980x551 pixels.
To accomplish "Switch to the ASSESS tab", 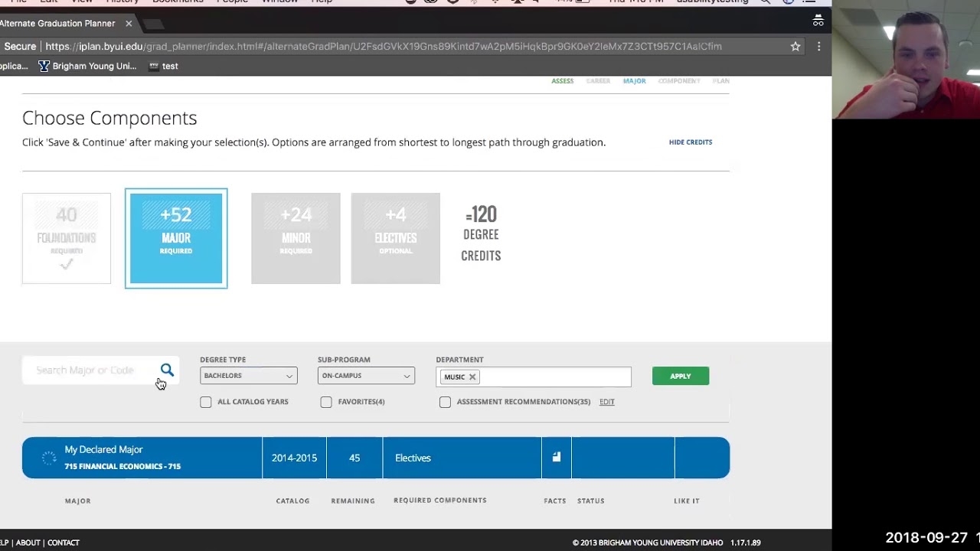I will pyautogui.click(x=563, y=80).
